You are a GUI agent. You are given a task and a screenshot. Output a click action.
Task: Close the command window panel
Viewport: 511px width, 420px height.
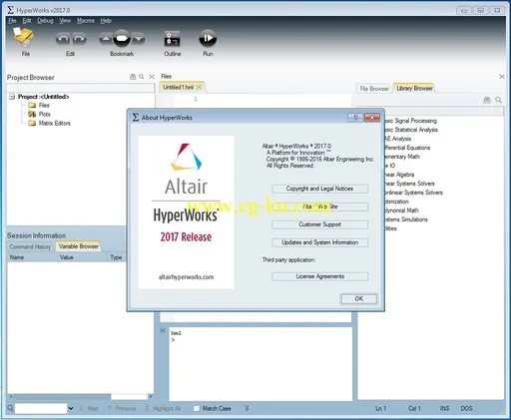point(163,330)
